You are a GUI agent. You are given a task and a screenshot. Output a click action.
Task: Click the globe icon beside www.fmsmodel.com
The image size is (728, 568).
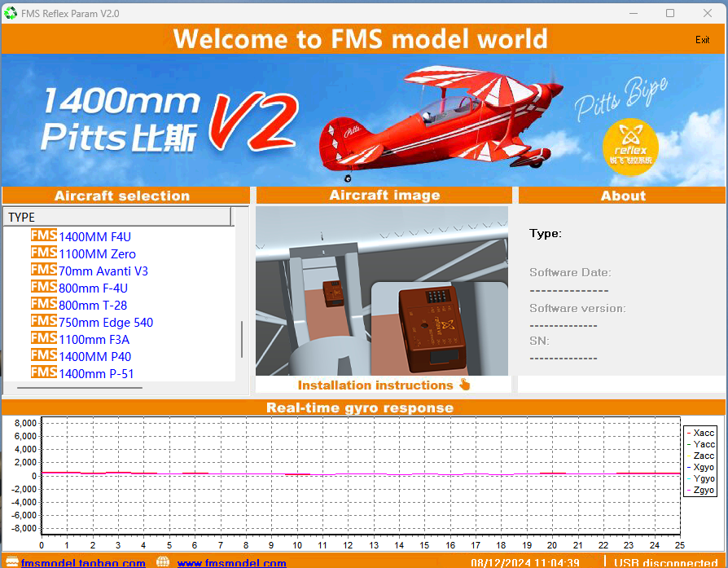163,562
